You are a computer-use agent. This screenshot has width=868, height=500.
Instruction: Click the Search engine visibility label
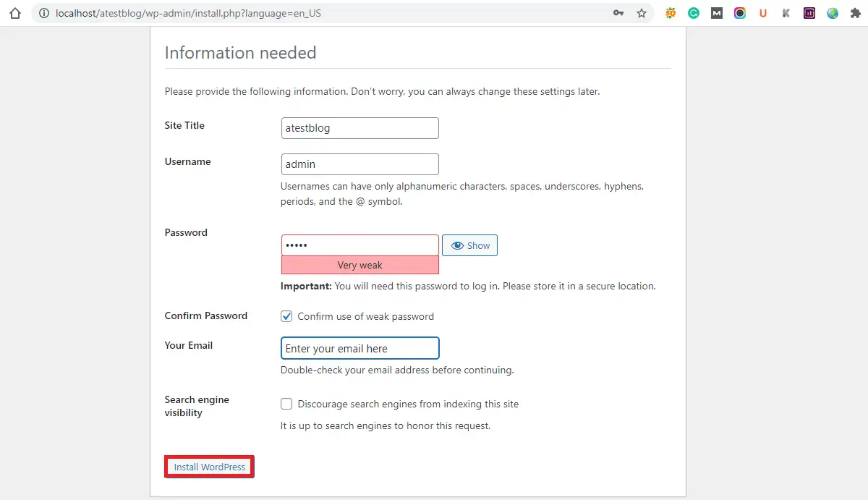coord(197,406)
